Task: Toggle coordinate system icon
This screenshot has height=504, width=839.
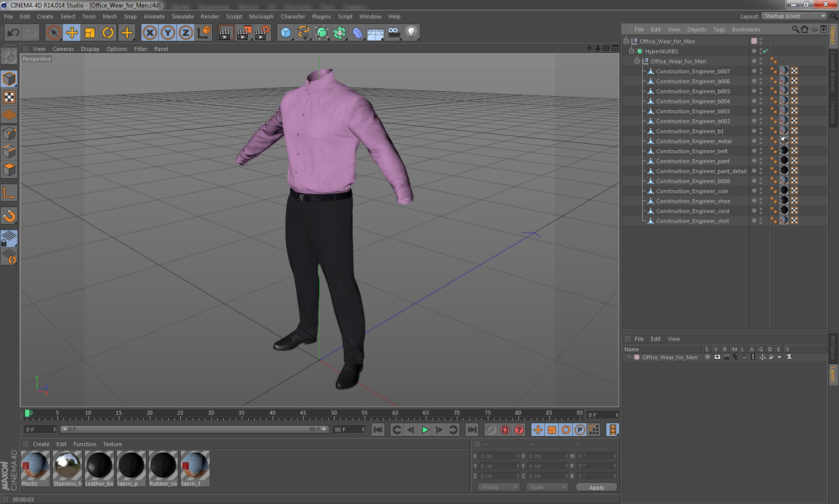Action: [204, 33]
